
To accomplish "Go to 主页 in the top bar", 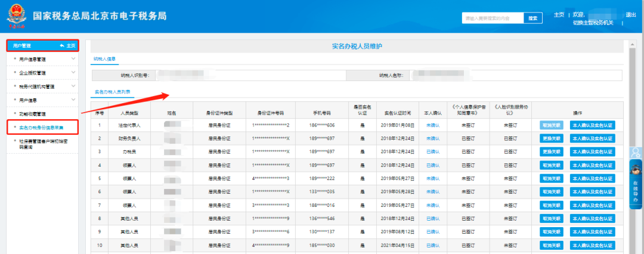I will point(559,15).
